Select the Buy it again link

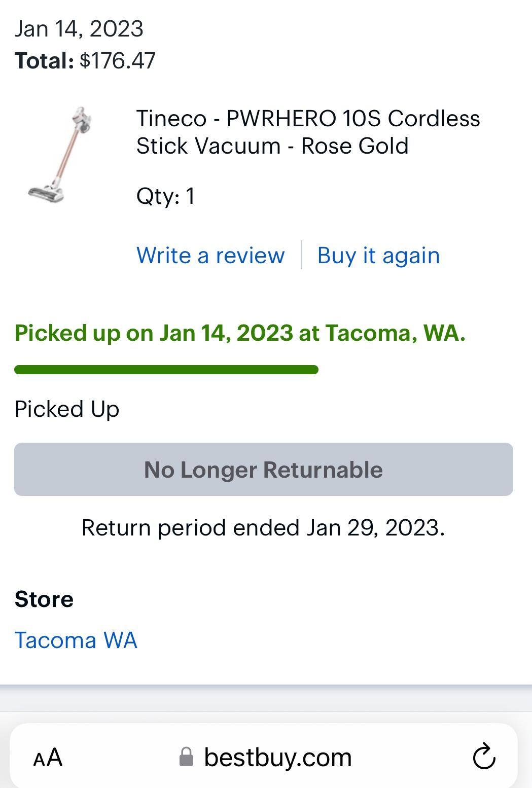(378, 255)
